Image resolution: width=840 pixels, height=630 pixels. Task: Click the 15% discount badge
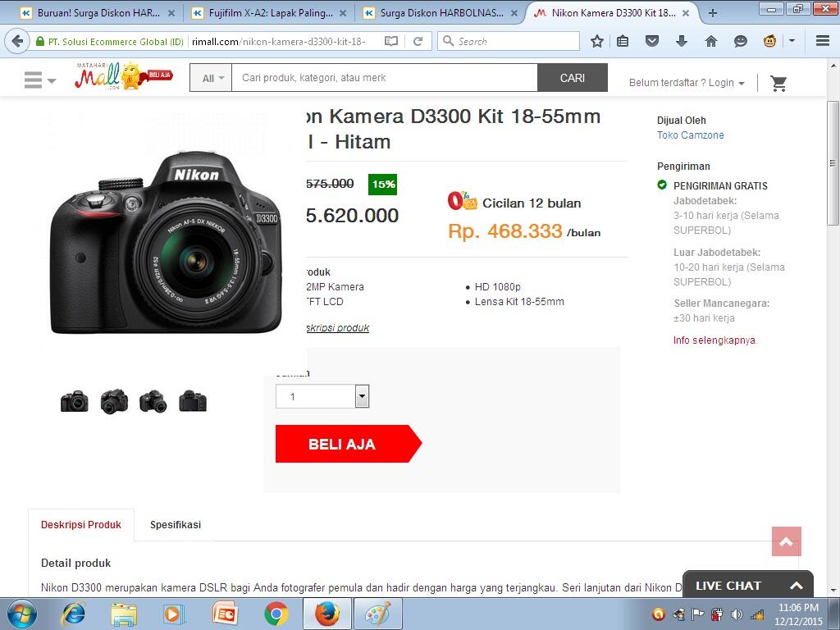pos(382,185)
